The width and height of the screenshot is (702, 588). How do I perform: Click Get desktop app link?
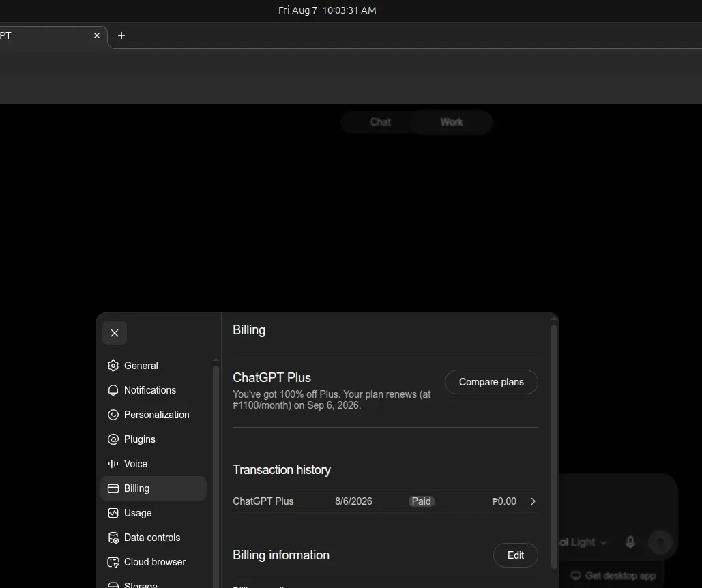pos(613,576)
